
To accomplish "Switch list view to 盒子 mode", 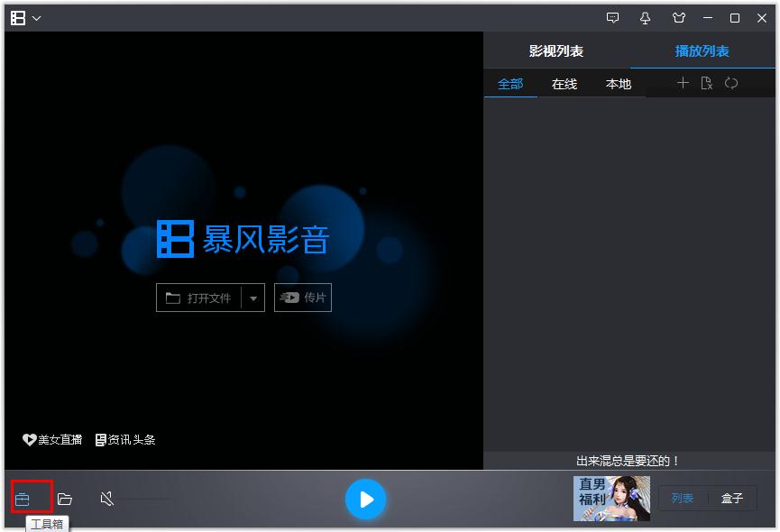I will [732, 497].
